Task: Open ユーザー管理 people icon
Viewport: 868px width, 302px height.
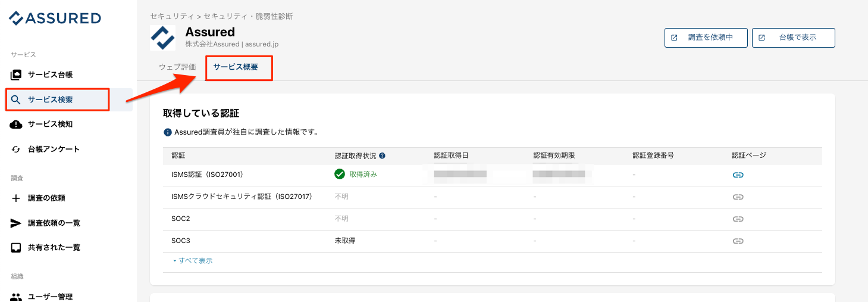Action: click(x=16, y=297)
